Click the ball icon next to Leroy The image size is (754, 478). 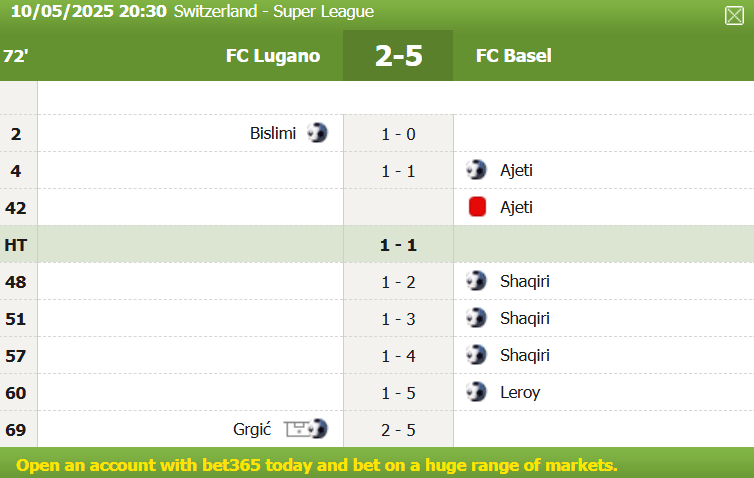tap(476, 392)
